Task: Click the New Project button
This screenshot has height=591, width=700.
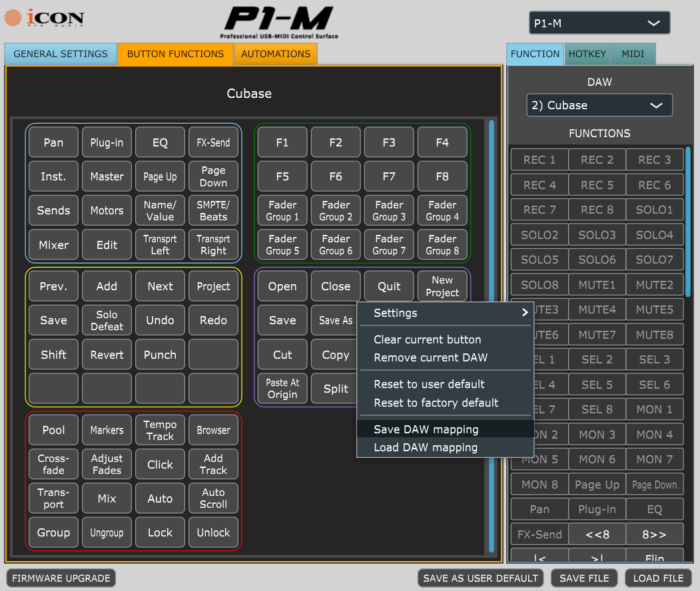Action: (442, 286)
